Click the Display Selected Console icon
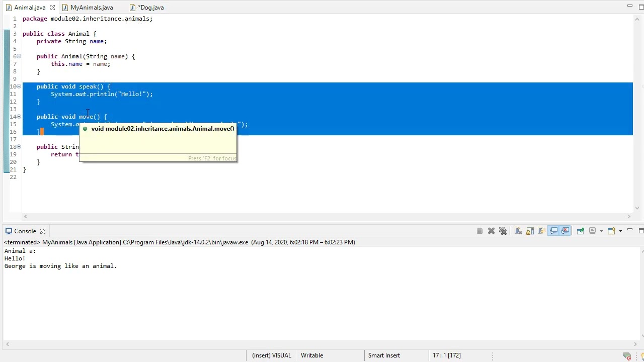The width and height of the screenshot is (644, 362). (x=592, y=231)
